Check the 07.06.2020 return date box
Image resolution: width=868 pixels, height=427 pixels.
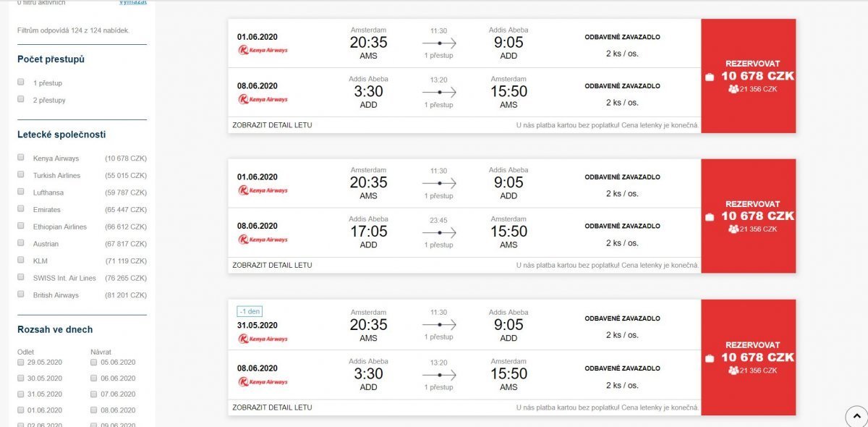pyautogui.click(x=95, y=394)
